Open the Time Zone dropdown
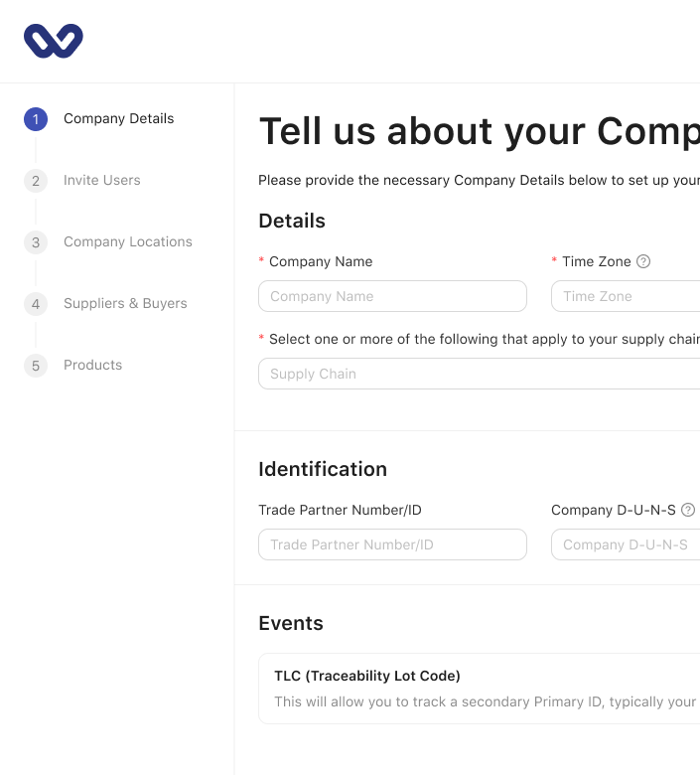The image size is (700, 775). (x=626, y=296)
